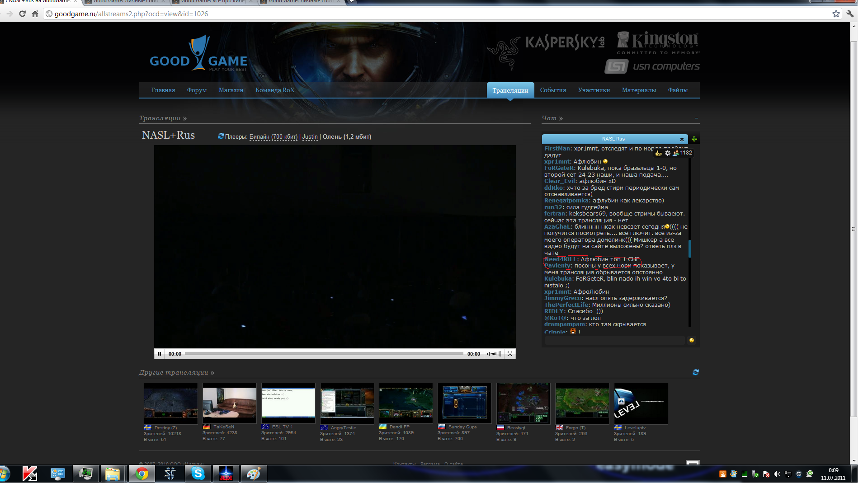868x488 pixels.
Task: Open the События menu item
Action: (x=553, y=90)
